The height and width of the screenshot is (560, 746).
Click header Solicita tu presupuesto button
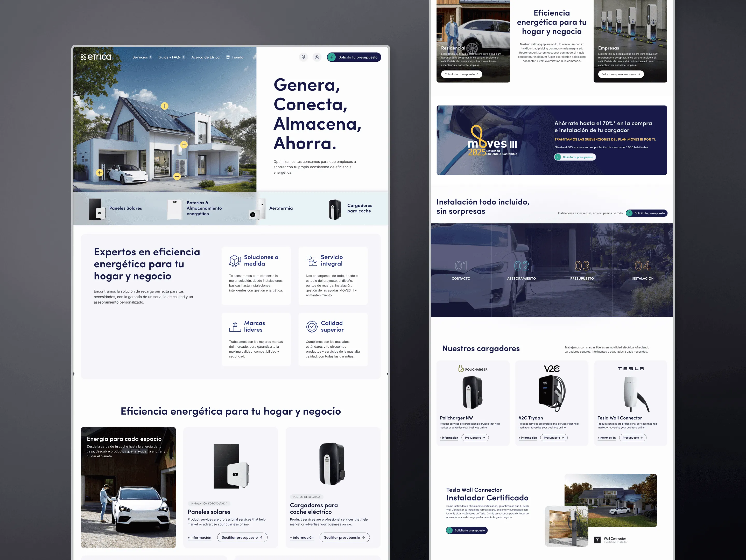pyautogui.click(x=354, y=57)
